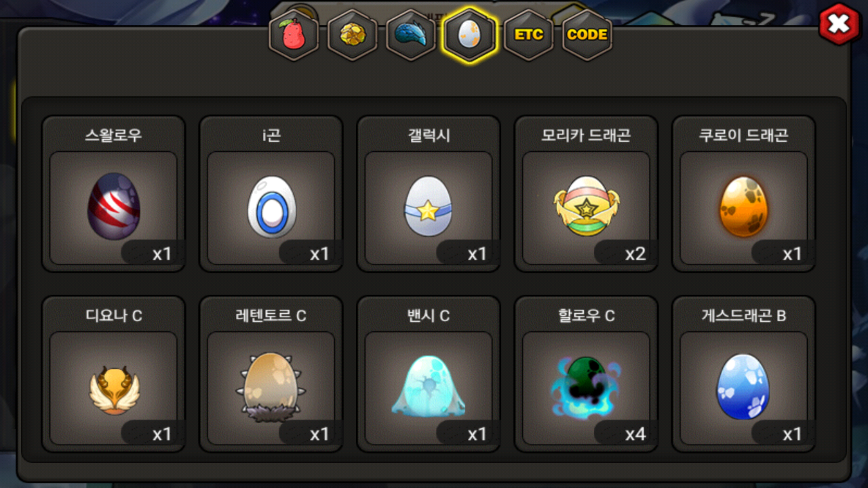
Task: Close the inventory with the red X
Action: [x=839, y=24]
